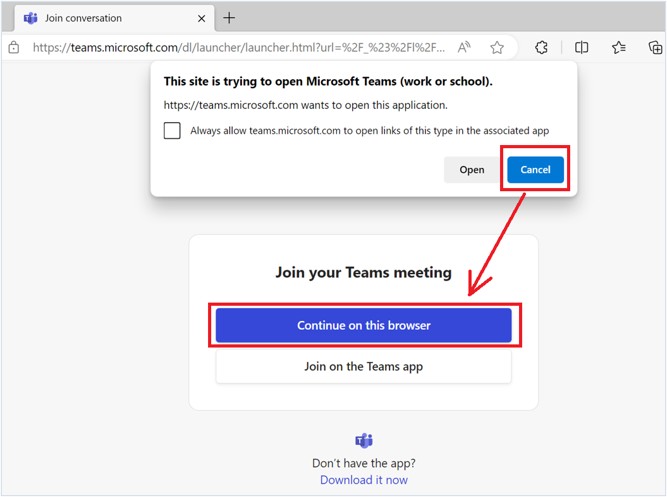
Task: Open the Extensions puzzle icon
Action: pos(542,47)
